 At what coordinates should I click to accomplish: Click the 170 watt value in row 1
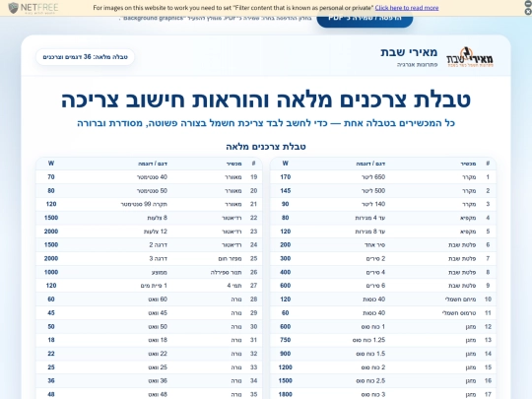point(286,176)
